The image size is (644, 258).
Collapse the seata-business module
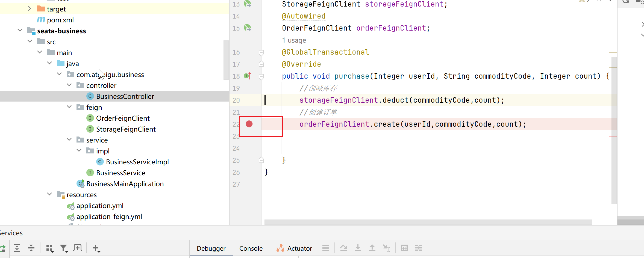pos(20,30)
